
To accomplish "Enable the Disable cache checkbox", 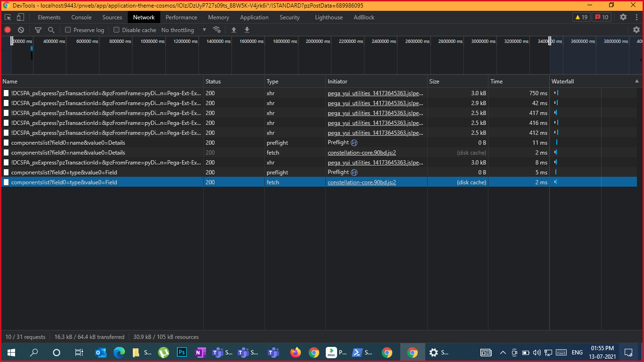I will point(116,30).
